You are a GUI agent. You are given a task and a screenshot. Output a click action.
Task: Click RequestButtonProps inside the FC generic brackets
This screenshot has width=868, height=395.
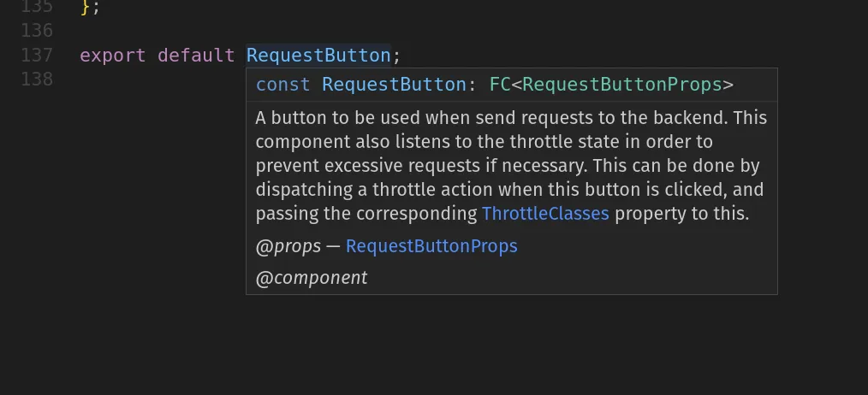(x=622, y=85)
